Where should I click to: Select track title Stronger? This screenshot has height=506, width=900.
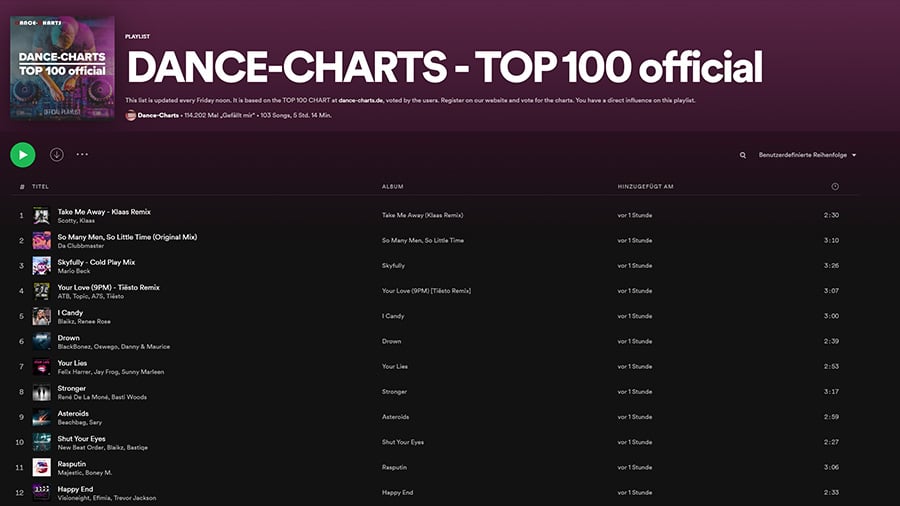tap(71, 388)
